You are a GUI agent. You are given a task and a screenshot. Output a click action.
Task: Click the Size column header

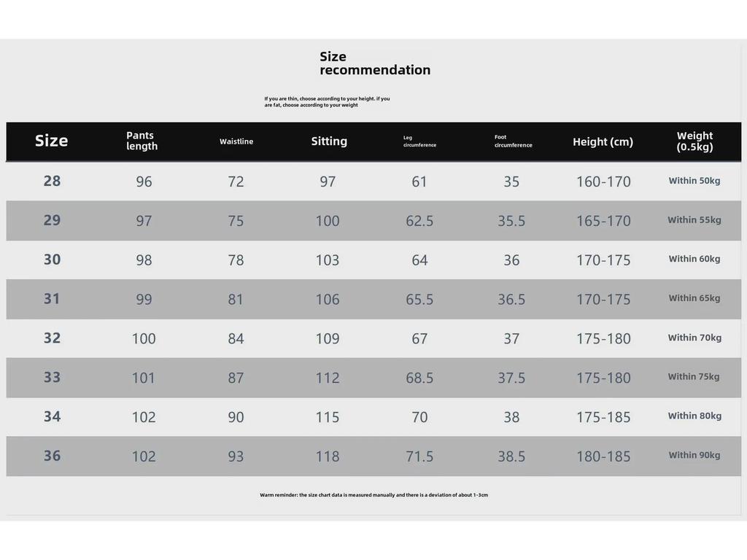[52, 141]
